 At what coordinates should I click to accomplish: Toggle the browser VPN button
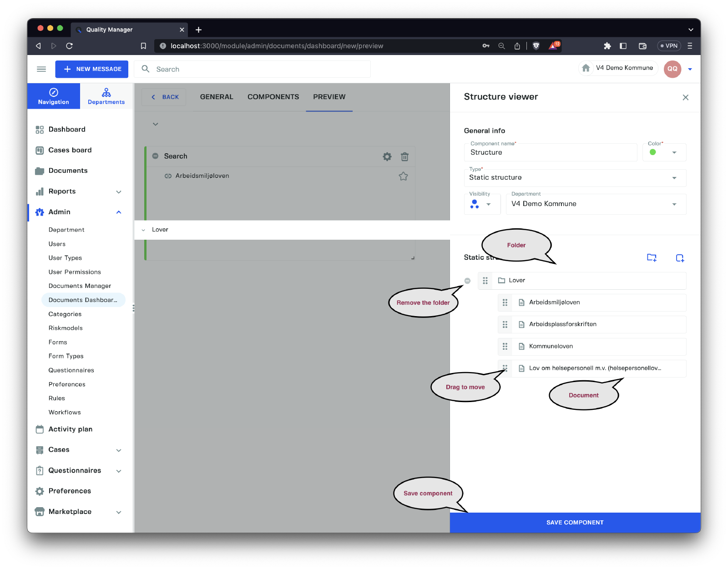point(669,46)
